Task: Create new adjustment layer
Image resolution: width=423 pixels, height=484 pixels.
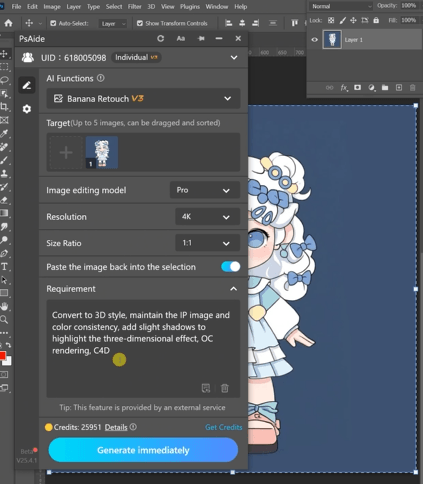Action: pyautogui.click(x=371, y=88)
